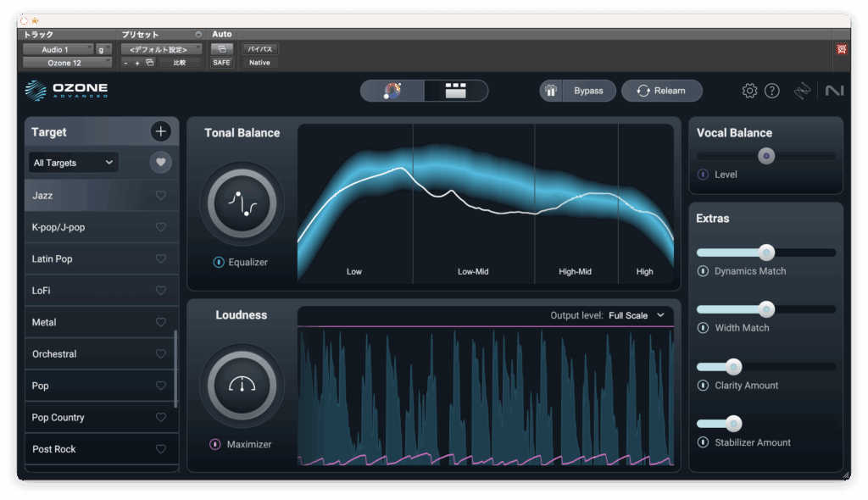The image size is (868, 500).
Task: Toggle Dynamics Match power button
Action: [703, 271]
